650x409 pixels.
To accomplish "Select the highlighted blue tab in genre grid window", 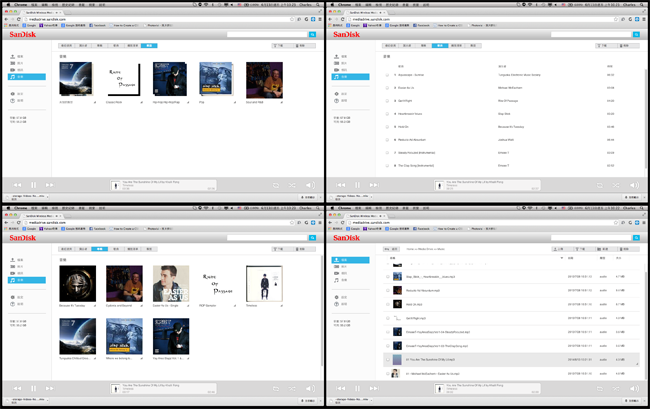I will (149, 46).
